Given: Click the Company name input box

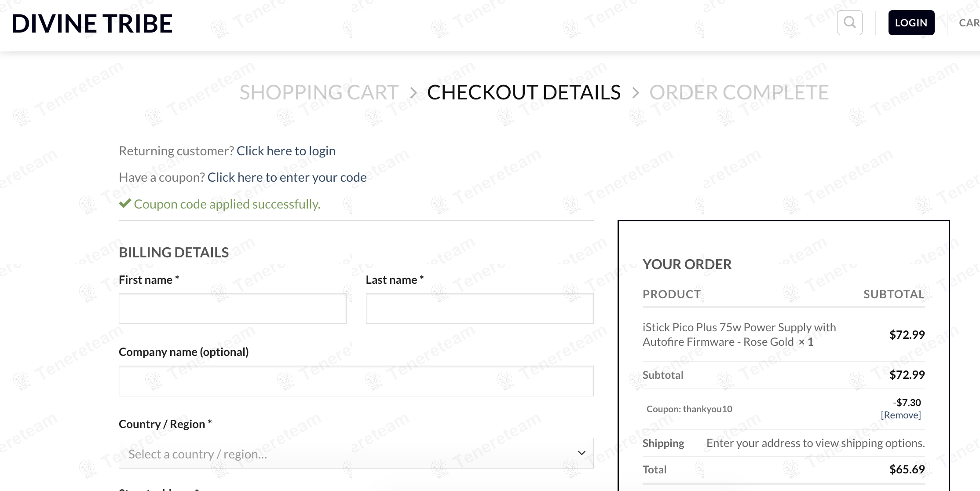Looking at the screenshot, I should (356, 381).
